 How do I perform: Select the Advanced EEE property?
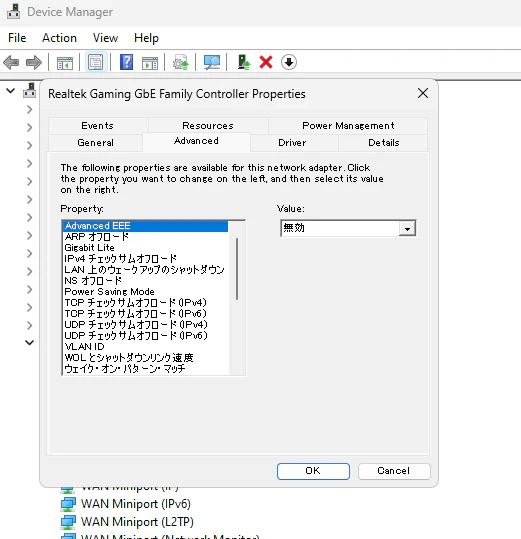tap(146, 226)
